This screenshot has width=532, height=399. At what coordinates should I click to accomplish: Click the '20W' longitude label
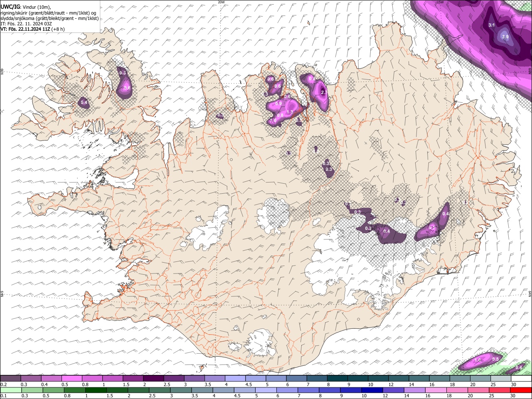point(221,2)
